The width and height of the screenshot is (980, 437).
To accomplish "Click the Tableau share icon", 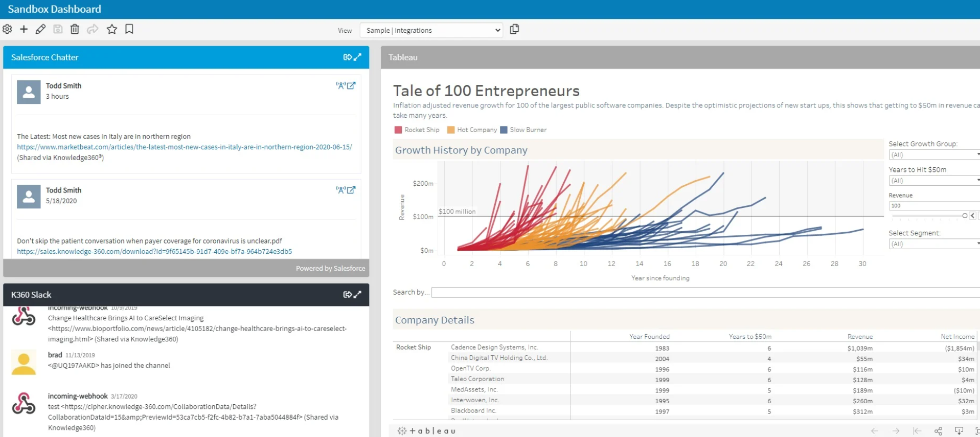I will [x=938, y=431].
